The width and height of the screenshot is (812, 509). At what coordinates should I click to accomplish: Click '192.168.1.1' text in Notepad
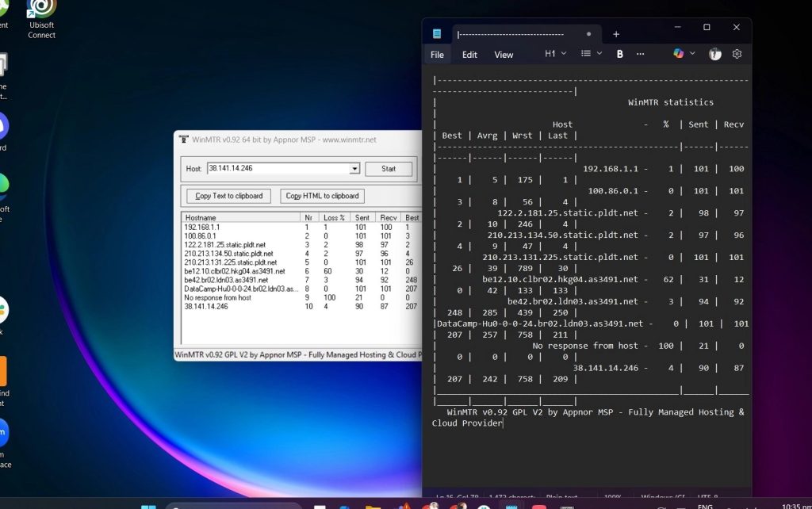tap(611, 169)
